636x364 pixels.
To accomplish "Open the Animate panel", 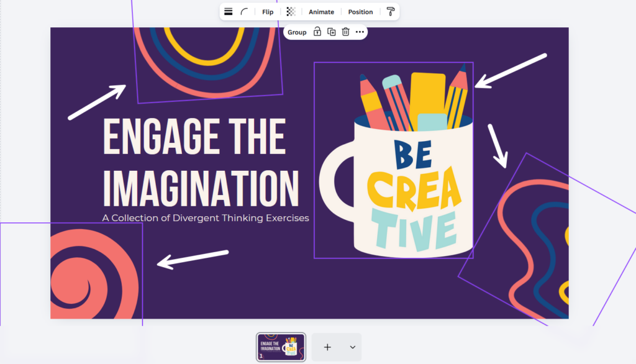I will coord(321,12).
